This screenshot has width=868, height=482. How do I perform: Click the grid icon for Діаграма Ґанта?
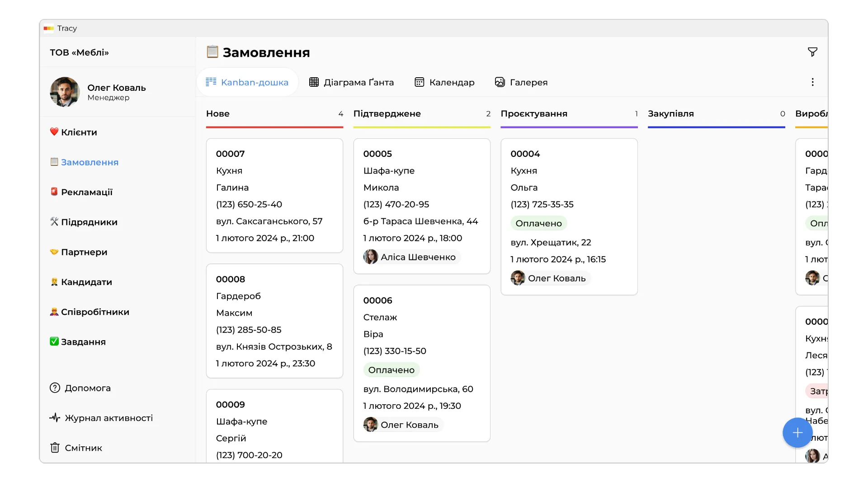coord(314,82)
